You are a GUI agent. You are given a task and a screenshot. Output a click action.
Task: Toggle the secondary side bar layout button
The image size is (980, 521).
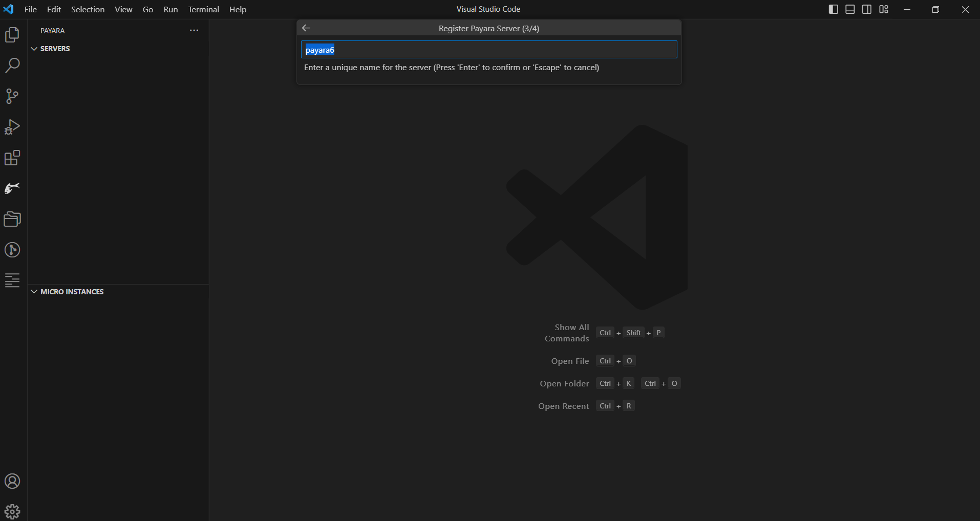tap(867, 9)
